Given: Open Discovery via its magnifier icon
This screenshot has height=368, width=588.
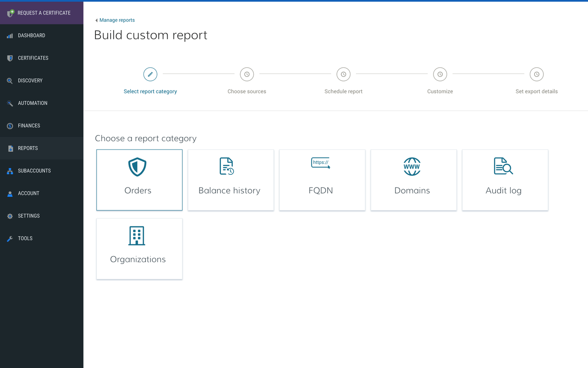Looking at the screenshot, I should tap(9, 80).
